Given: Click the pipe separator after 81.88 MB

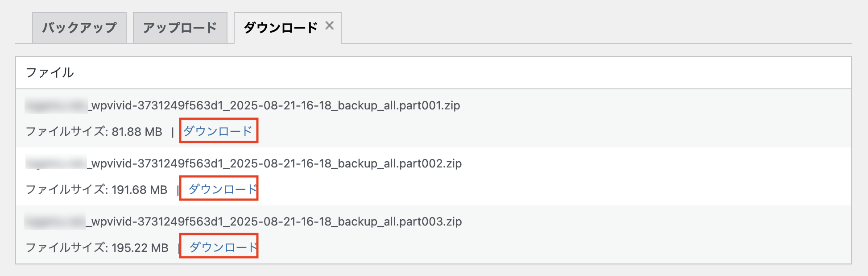Looking at the screenshot, I should click(173, 132).
